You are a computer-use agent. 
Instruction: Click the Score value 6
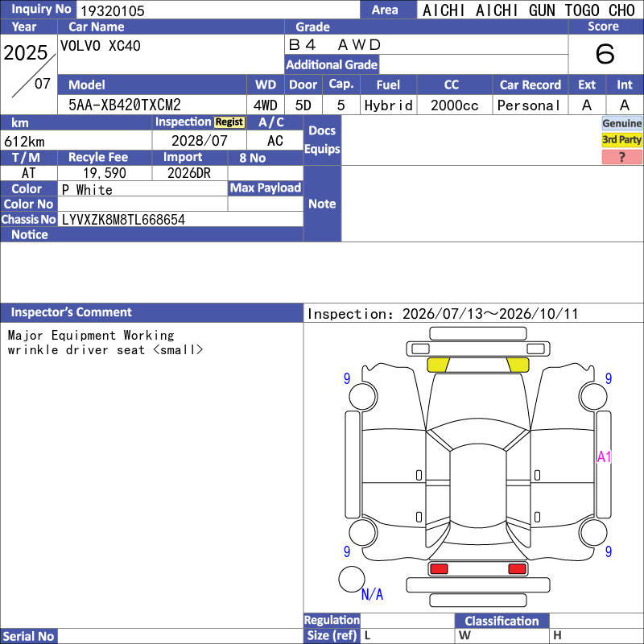(605, 54)
